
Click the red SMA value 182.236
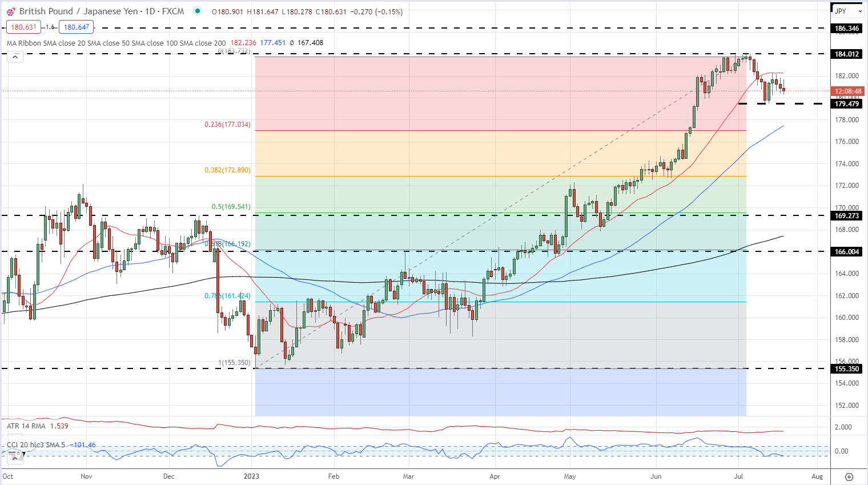[x=243, y=43]
